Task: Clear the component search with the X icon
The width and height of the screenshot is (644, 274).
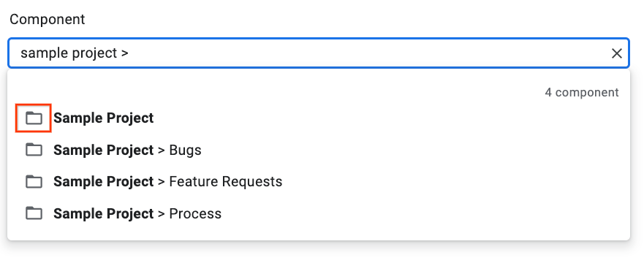Action: point(616,53)
